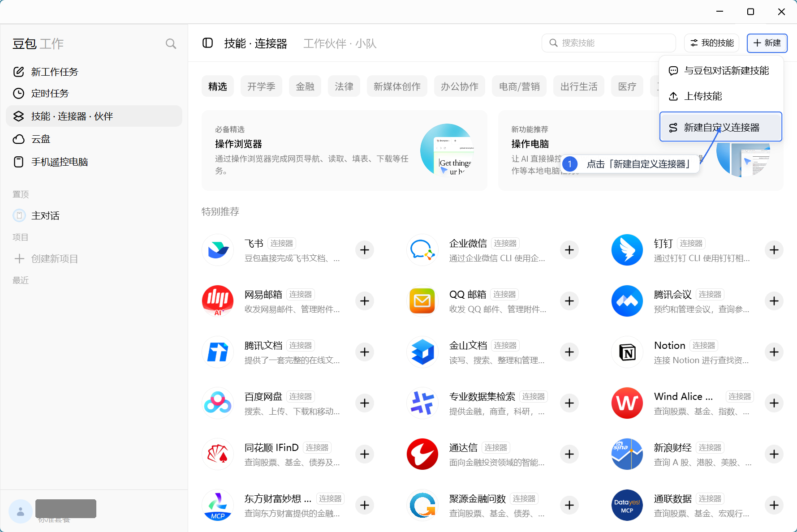Select the 法律 category chip
Viewport: 797px width, 532px height.
(344, 86)
